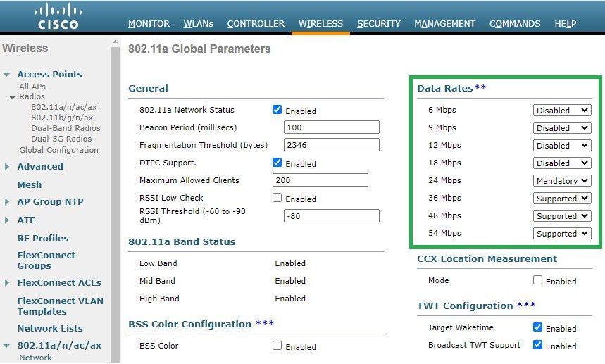
Task: Open the 18 Mbps data rate dropdown
Action: pyautogui.click(x=562, y=163)
